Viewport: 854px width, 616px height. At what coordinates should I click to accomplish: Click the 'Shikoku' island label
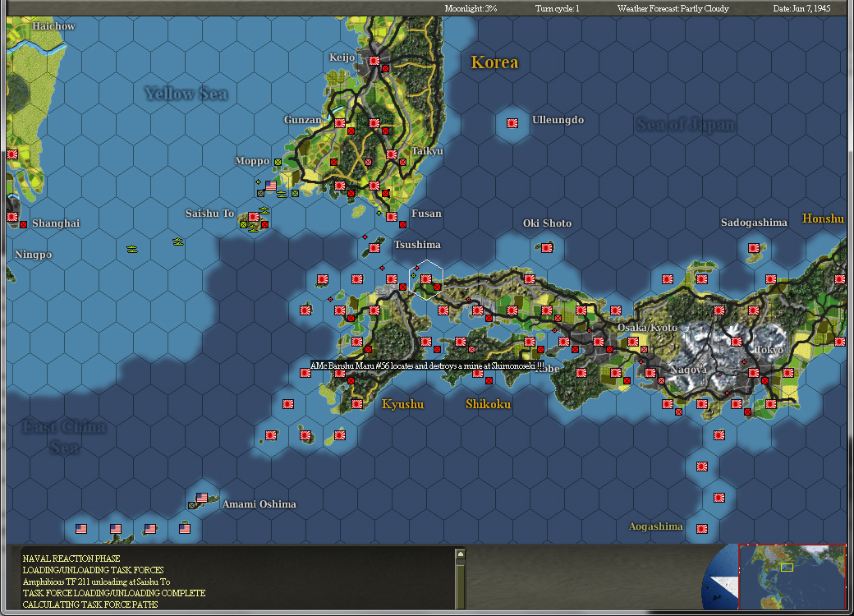coord(488,404)
